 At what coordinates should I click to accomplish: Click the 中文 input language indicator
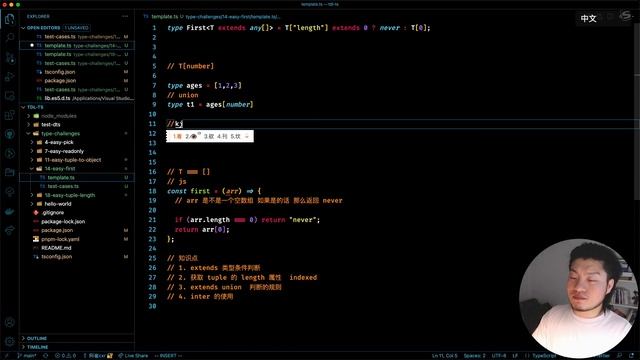pos(588,18)
